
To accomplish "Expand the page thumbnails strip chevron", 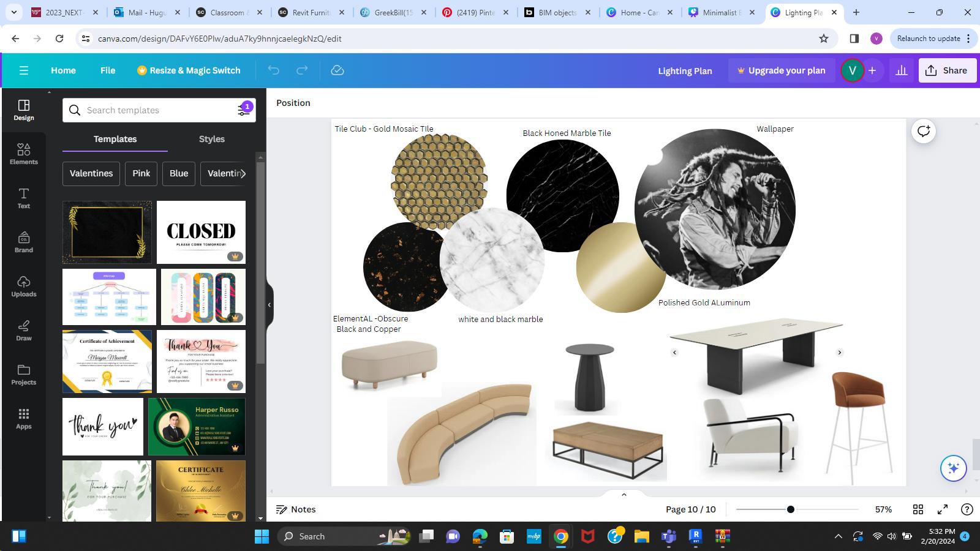I will coord(624,495).
